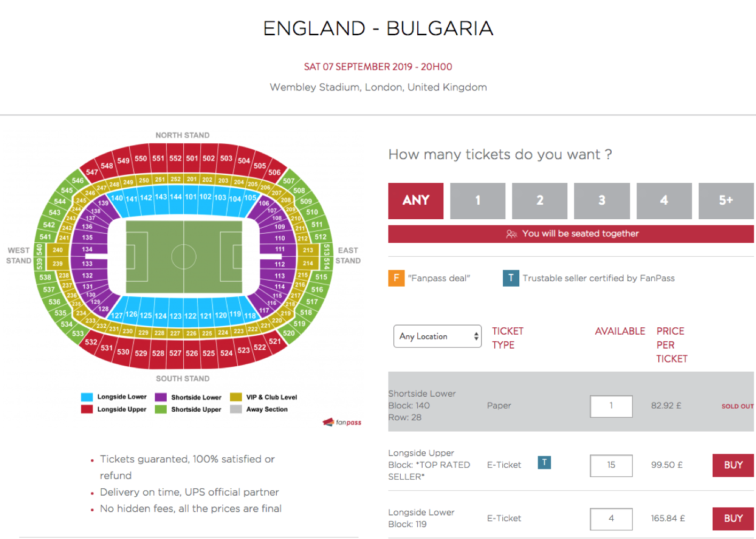The width and height of the screenshot is (756, 539).
Task: Click the seated together people icon
Action: 511,234
